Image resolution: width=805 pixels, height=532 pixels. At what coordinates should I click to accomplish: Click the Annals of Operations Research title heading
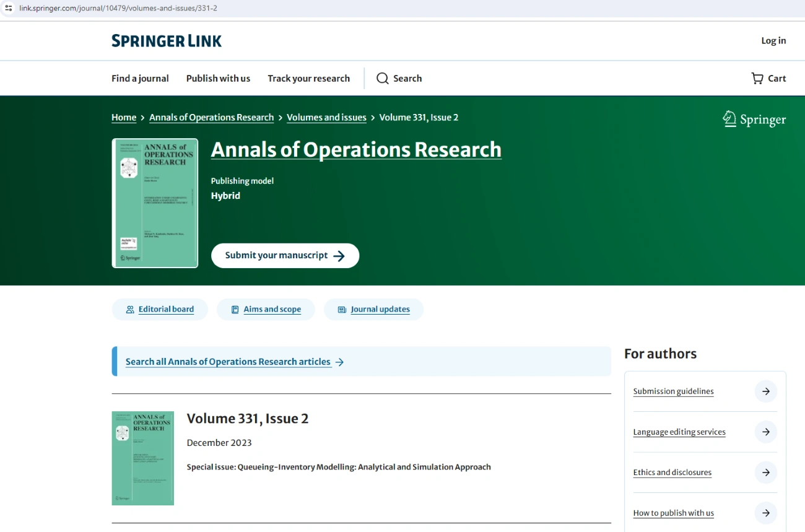pos(356,149)
